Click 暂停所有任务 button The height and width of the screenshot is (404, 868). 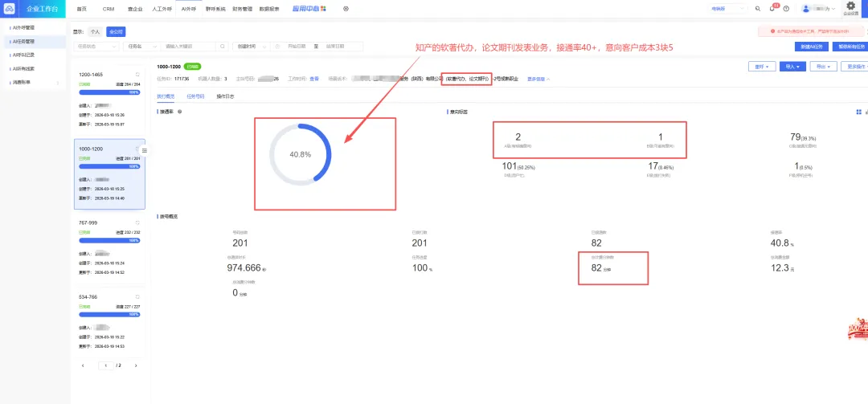pyautogui.click(x=850, y=47)
